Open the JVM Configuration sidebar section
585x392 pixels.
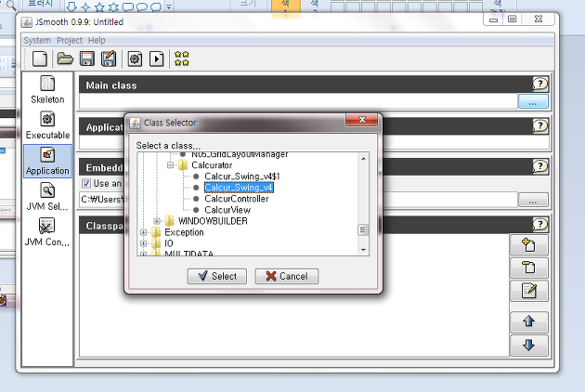coord(47,232)
